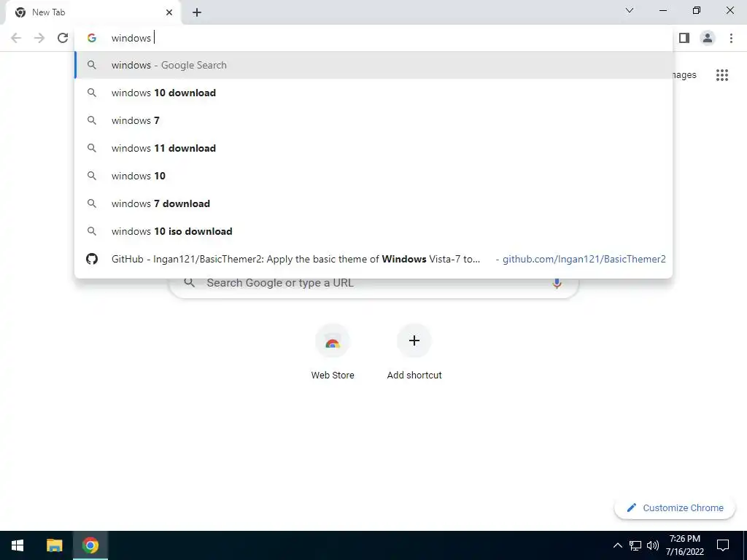This screenshot has height=560, width=747.
Task: Open network status tray icon
Action: tap(635, 545)
